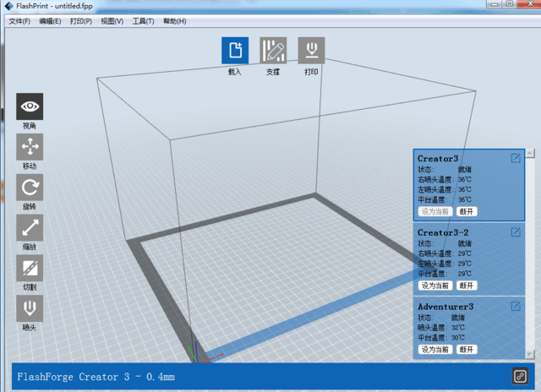Click 设为当前 button for Adventurer3
Image resolution: width=541 pixels, height=392 pixels.
point(435,350)
